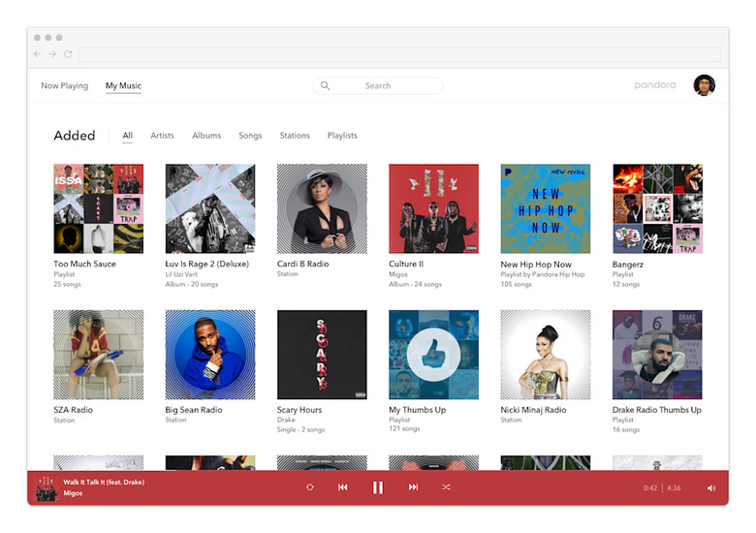Click the browser back arrow
The image size is (756, 533).
[38, 54]
